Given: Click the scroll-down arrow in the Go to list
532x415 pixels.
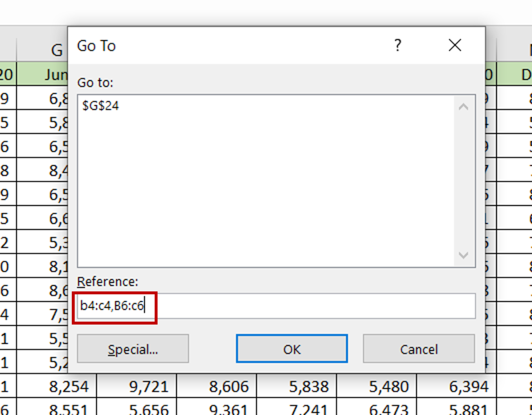Looking at the screenshot, I should [x=463, y=255].
